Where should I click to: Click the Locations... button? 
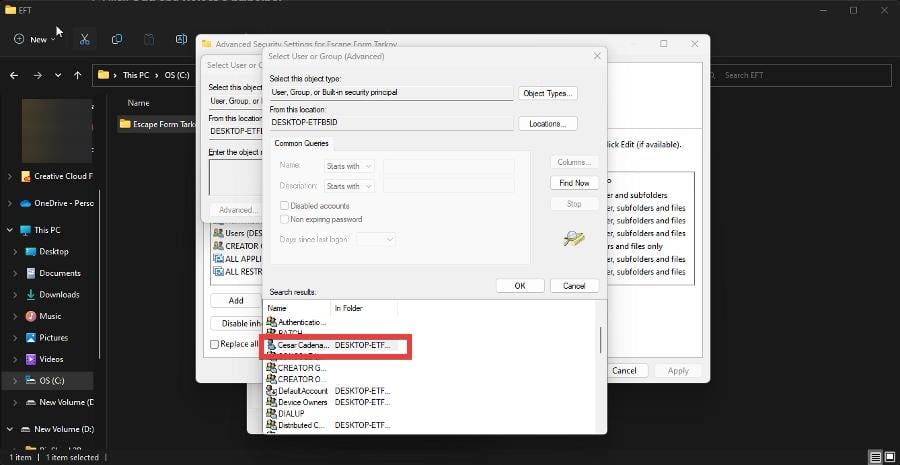(548, 123)
